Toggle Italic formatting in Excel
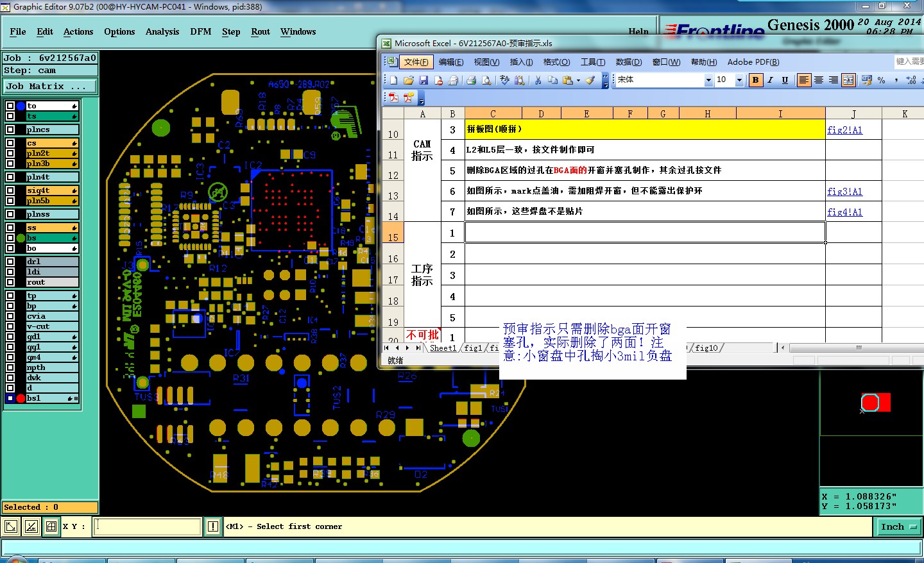924x563 pixels. pyautogui.click(x=770, y=80)
